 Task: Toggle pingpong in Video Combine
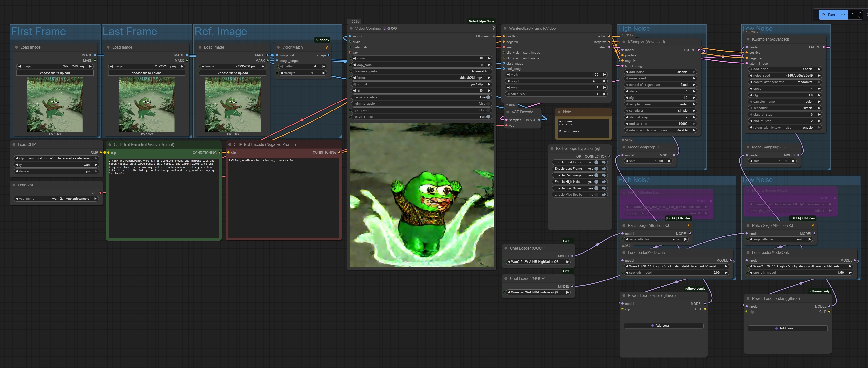pos(488,110)
